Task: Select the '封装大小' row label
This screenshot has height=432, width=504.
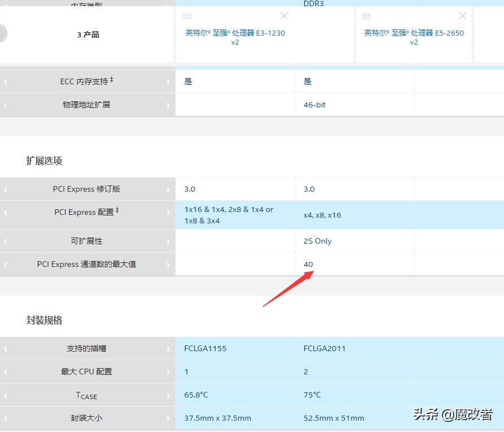Action: [87, 418]
